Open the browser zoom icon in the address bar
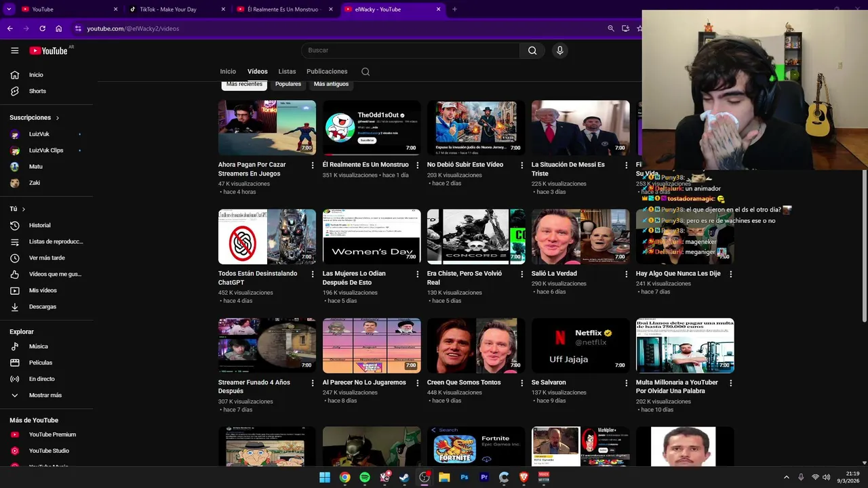 611,28
